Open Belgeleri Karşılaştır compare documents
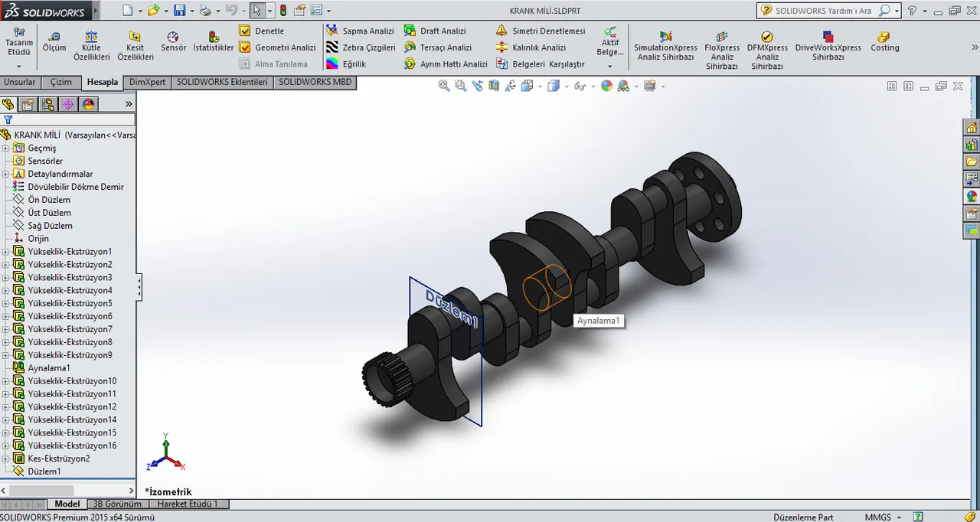Viewport: 980px width, 522px height. click(541, 64)
